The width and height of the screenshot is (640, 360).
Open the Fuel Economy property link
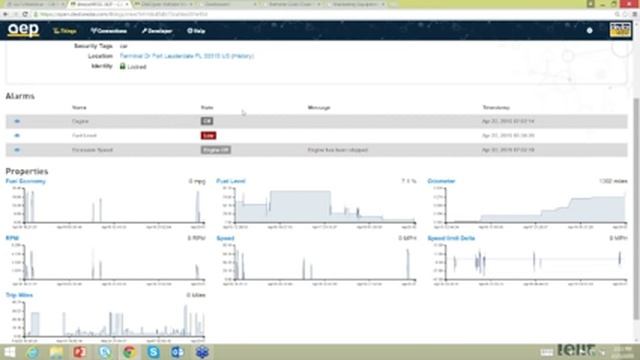point(25,181)
